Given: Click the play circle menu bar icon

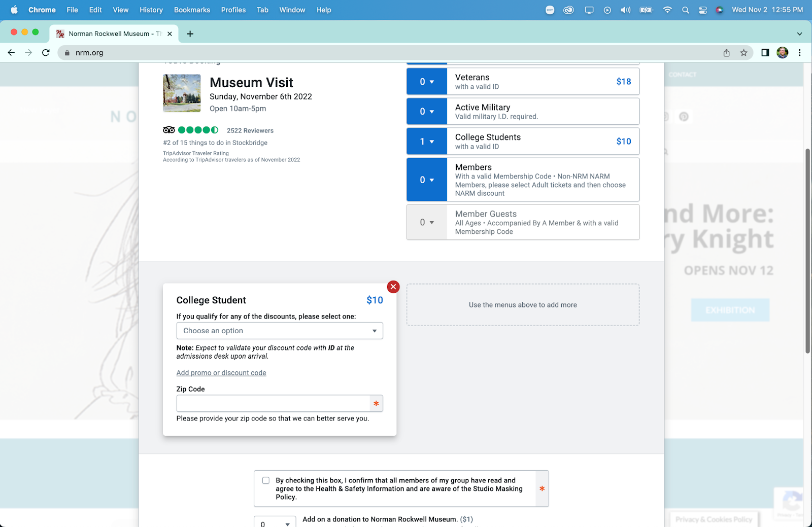Looking at the screenshot, I should click(x=607, y=10).
